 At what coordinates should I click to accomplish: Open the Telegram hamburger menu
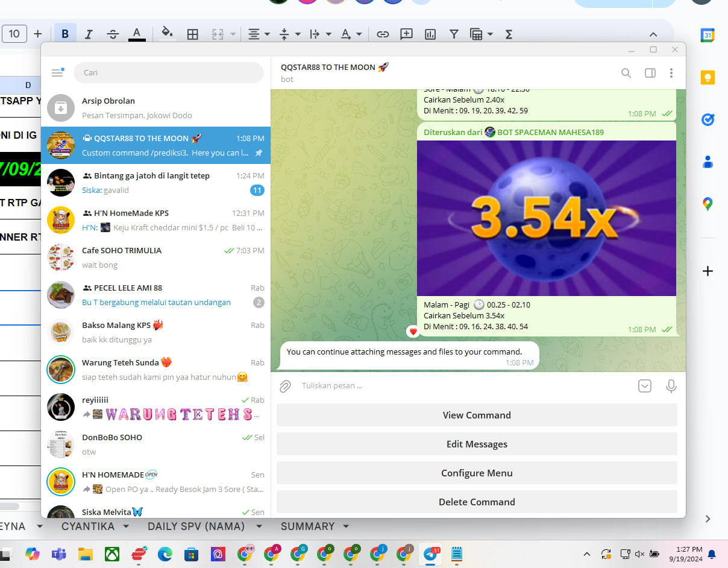point(57,73)
